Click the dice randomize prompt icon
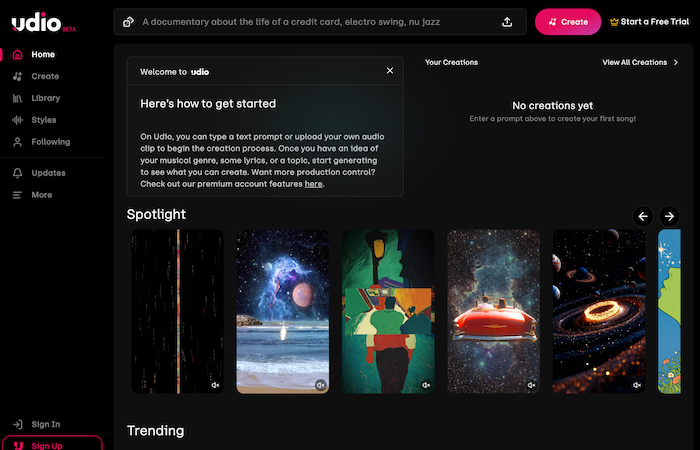This screenshot has height=450, width=700. tap(129, 22)
